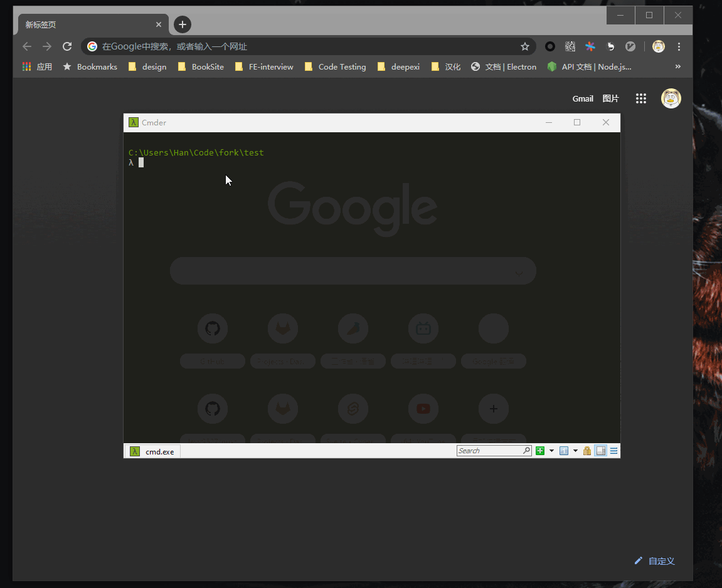Bookmark this page with the star icon
The width and height of the screenshot is (722, 588).
[x=525, y=46]
